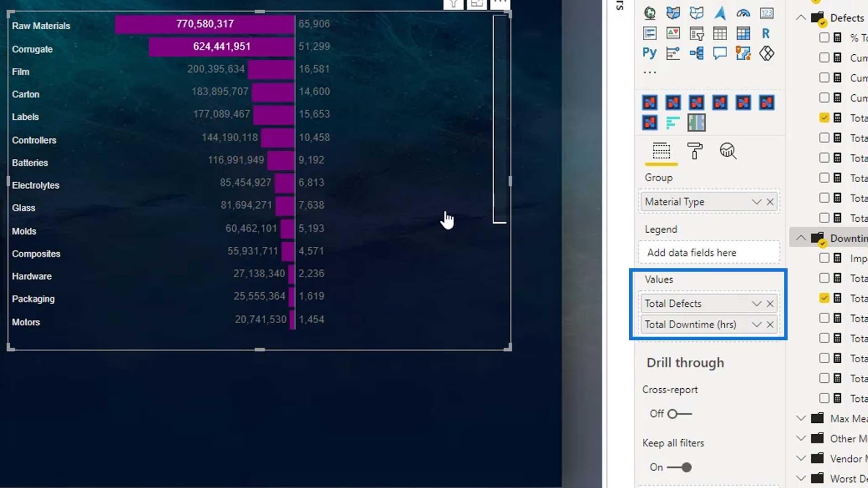Click the Corrugate bar showing 624,441,951
The height and width of the screenshot is (488, 868).
pyautogui.click(x=222, y=47)
